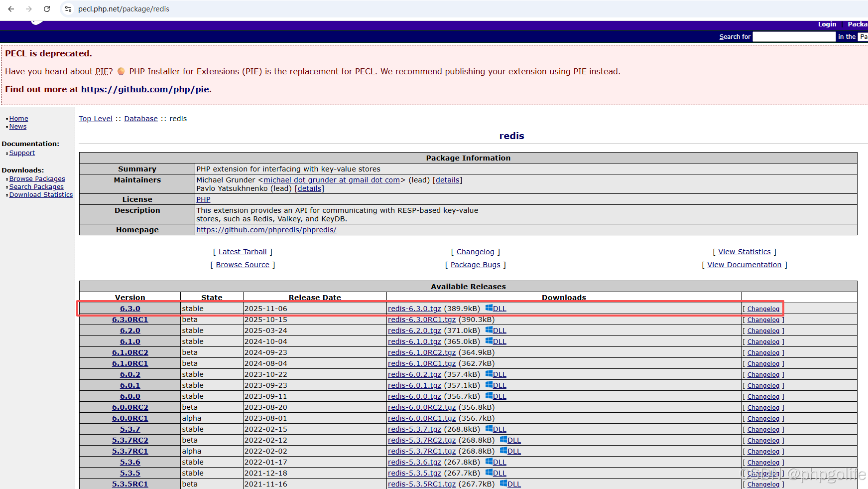Screen dimensions: 868x489
Task: Go to Top Level breadcrumb
Action: [x=96, y=119]
